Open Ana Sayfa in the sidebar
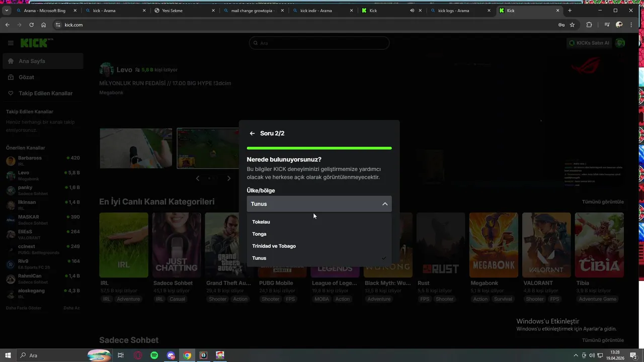The width and height of the screenshot is (644, 362). click(x=43, y=61)
